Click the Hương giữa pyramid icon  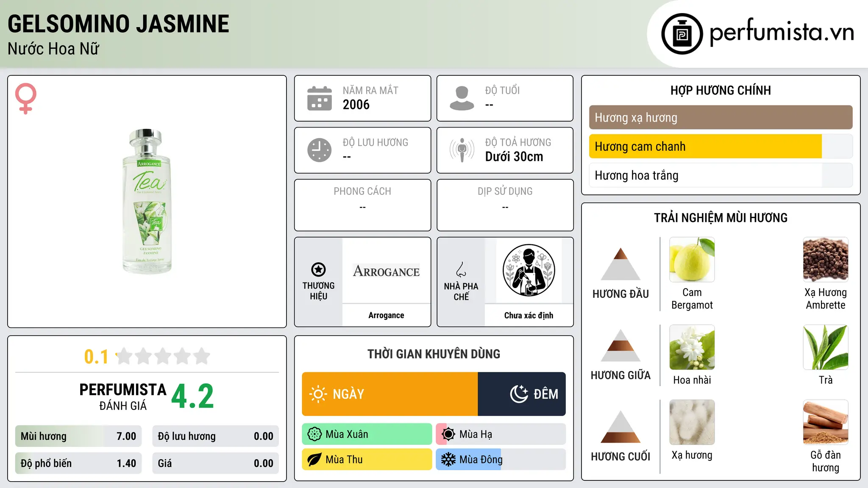click(x=621, y=346)
